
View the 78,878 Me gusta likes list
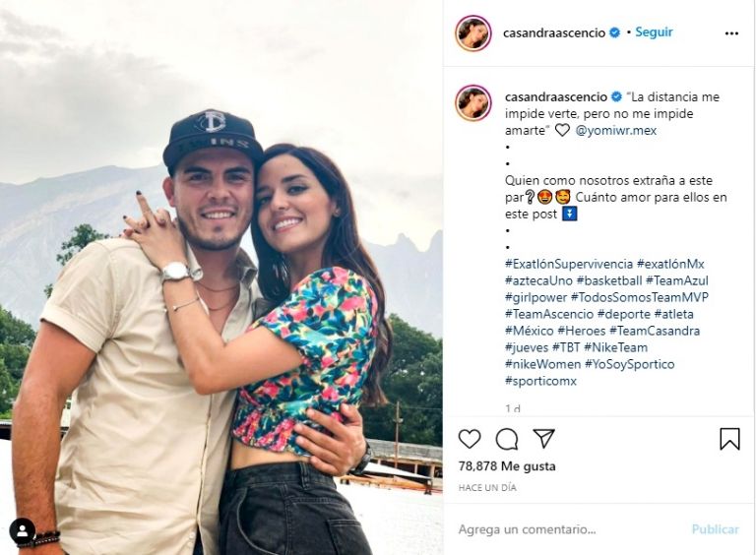507,466
